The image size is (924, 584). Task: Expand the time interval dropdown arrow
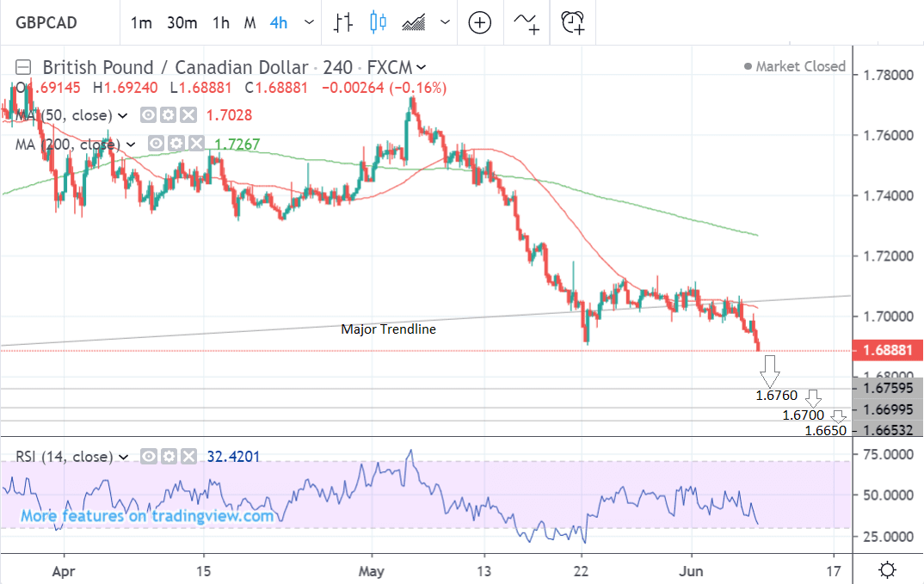(x=309, y=23)
